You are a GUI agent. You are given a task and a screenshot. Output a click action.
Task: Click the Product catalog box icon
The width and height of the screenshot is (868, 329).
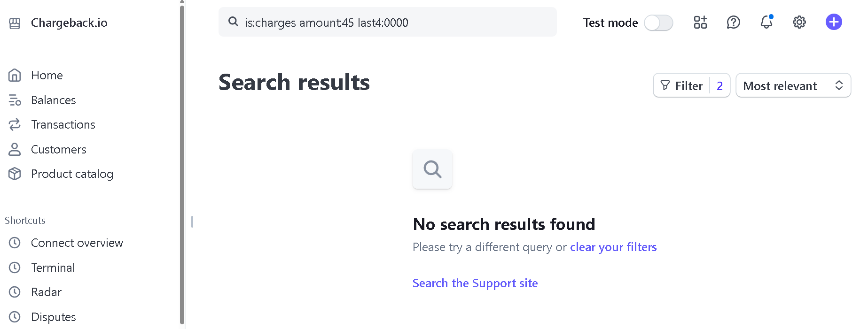pyautogui.click(x=15, y=174)
